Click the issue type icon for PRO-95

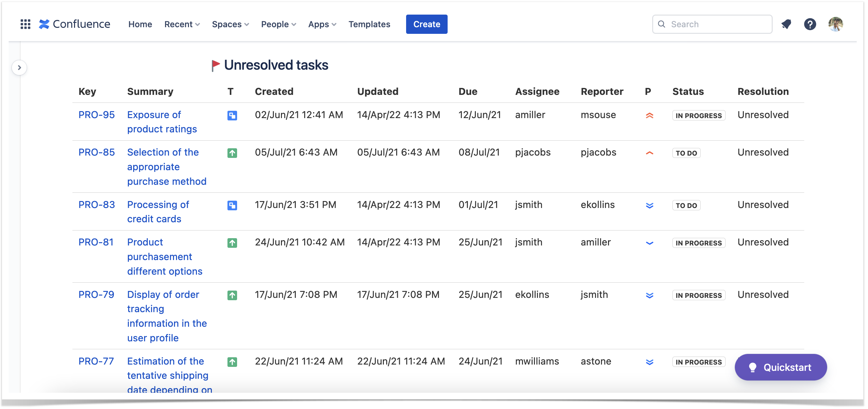pos(232,115)
